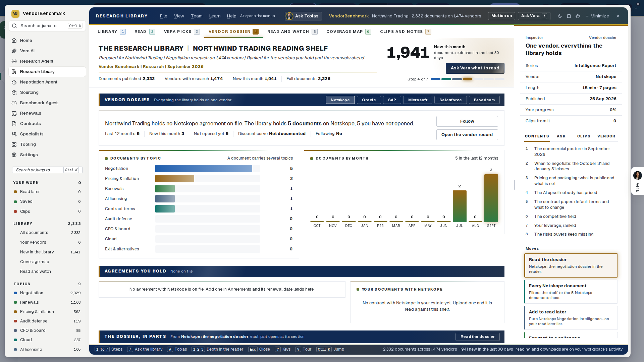Open Sourcing in the sidebar
Viewport: 644px width, 362px height.
47,93
